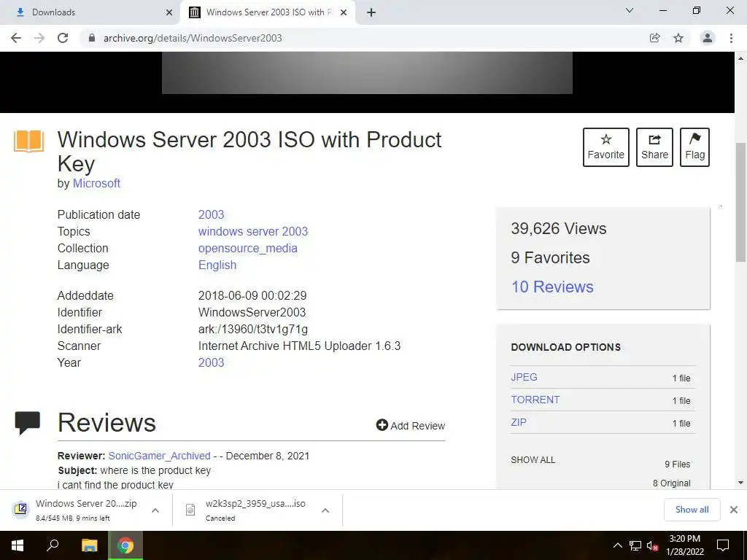747x560 pixels.
Task: Open Chrome's three-dot menu
Action: (x=731, y=38)
